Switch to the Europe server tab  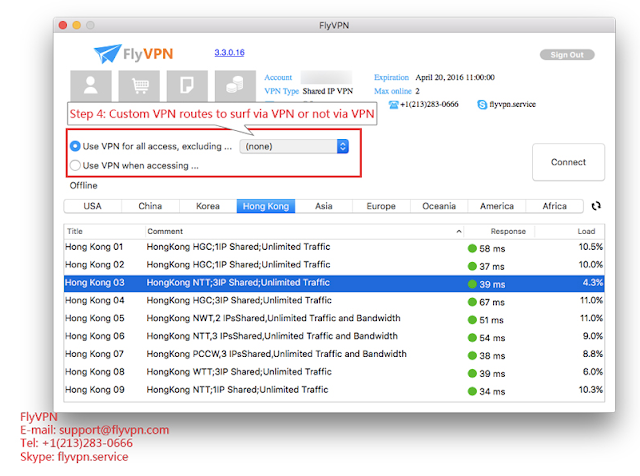(381, 206)
